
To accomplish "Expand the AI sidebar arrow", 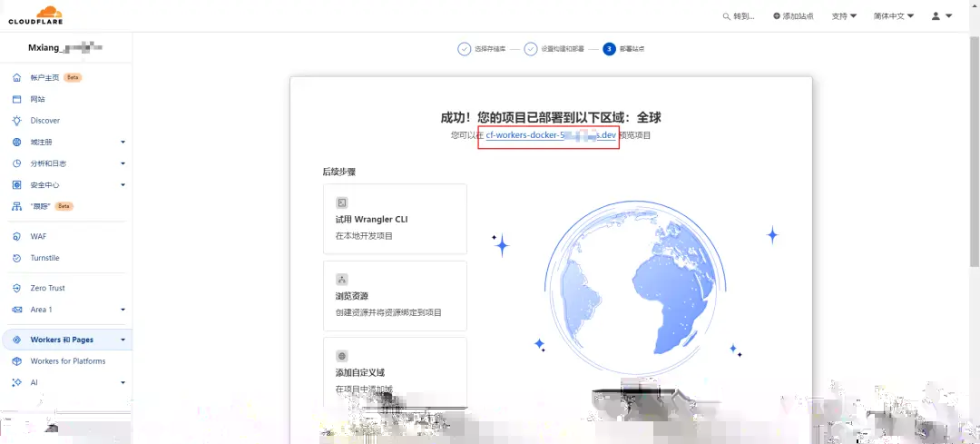I will click(123, 382).
